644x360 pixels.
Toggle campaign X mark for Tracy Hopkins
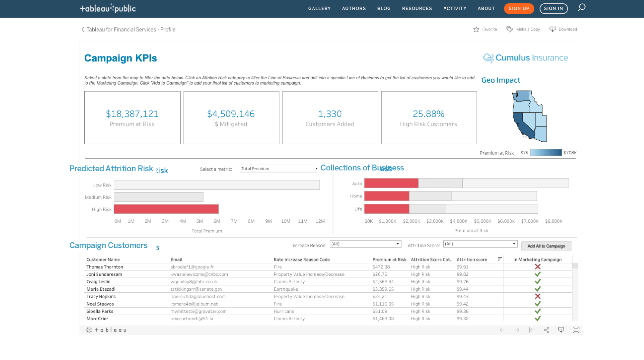tap(537, 297)
